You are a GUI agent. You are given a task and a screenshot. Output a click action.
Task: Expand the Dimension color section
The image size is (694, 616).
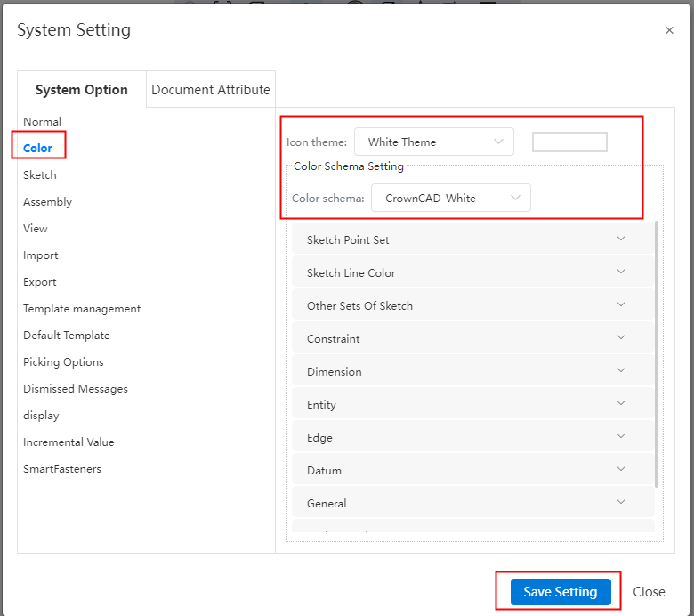pyautogui.click(x=472, y=371)
